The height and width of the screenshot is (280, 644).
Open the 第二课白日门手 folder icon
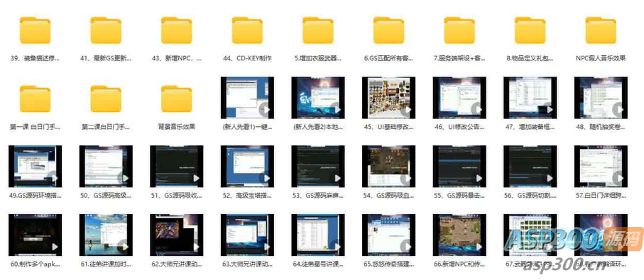106,99
